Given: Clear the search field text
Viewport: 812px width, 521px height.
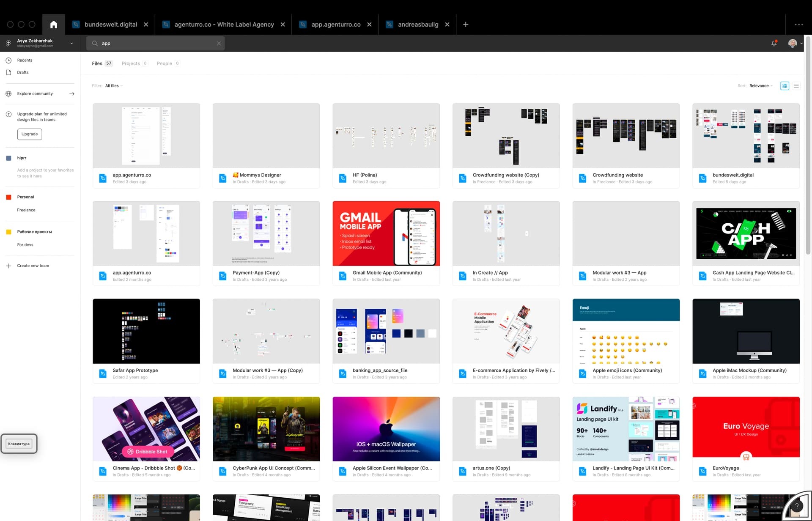Looking at the screenshot, I should [219, 44].
